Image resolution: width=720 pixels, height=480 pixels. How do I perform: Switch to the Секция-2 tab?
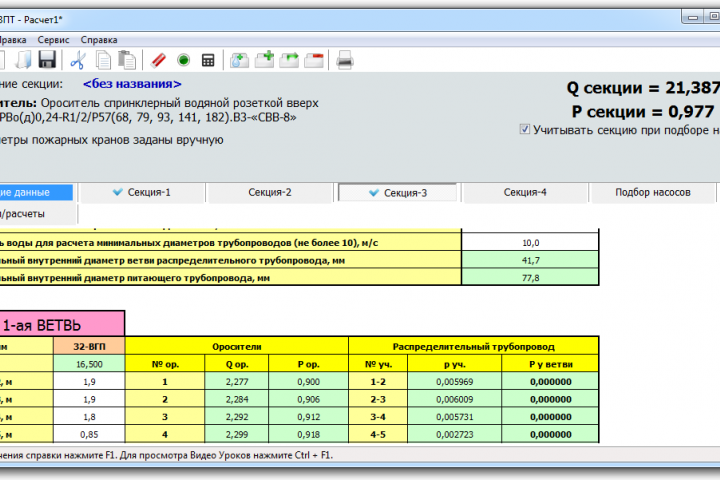[x=269, y=192]
